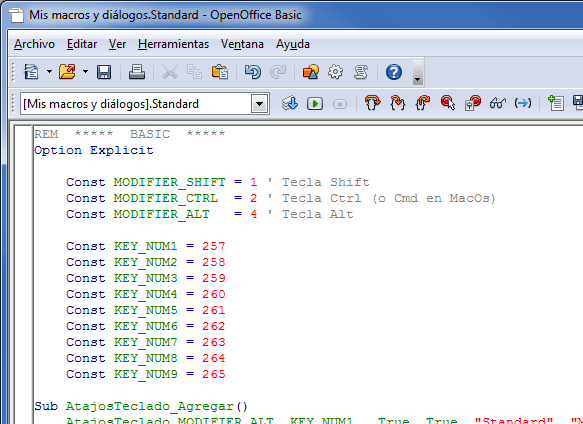Click the scroll Select Module icon
Viewport: 583px width, 424px height.
point(361,72)
